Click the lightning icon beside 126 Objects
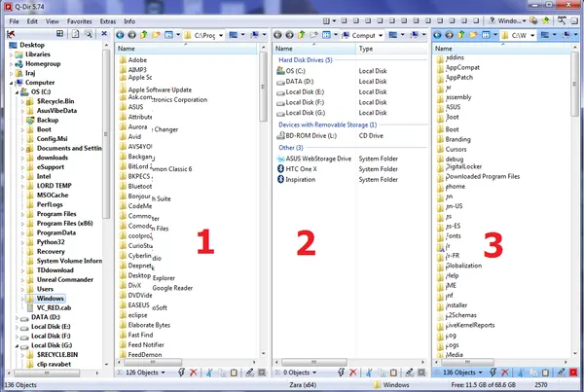Screen dimensions: 584x392 coord(181,373)
